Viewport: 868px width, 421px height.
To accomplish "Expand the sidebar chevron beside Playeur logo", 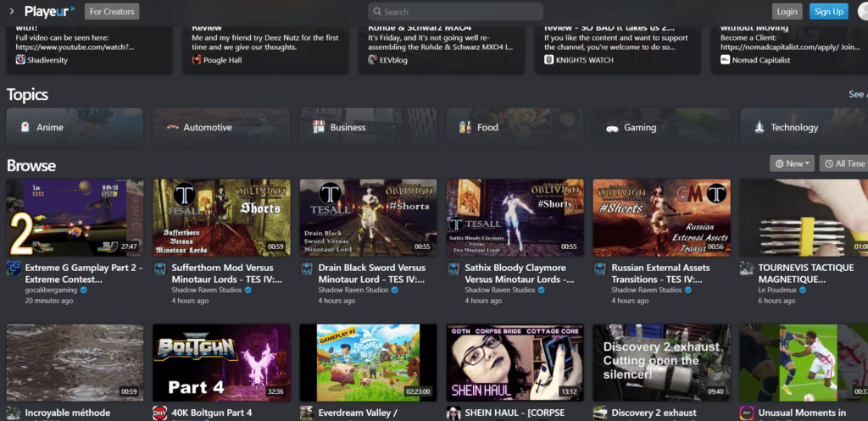I will (12, 11).
